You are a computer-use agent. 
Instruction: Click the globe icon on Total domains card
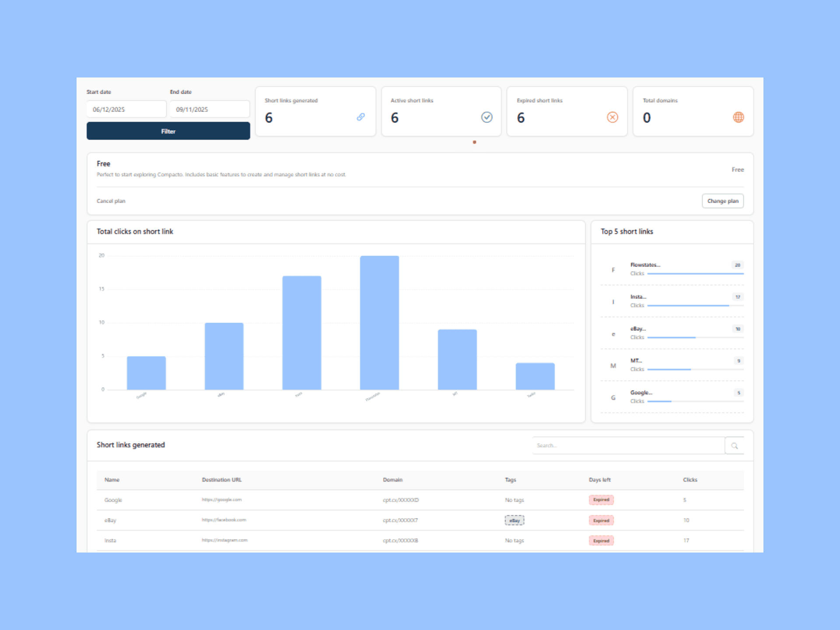[x=738, y=117]
